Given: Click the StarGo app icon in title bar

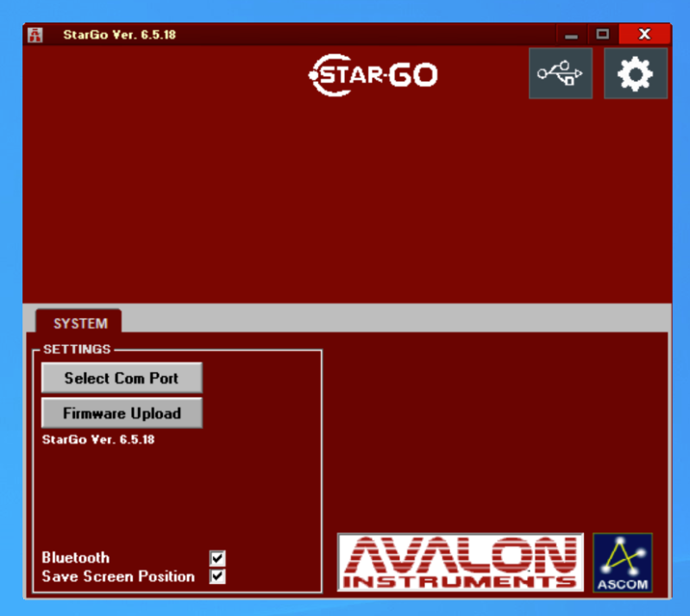Looking at the screenshot, I should click(x=35, y=35).
